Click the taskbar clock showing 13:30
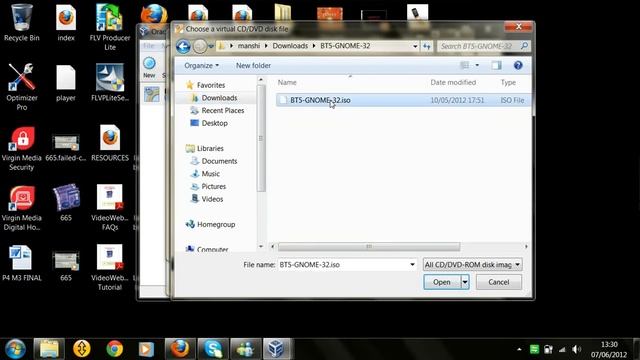Screen dimensions: 640x360 (609, 349)
